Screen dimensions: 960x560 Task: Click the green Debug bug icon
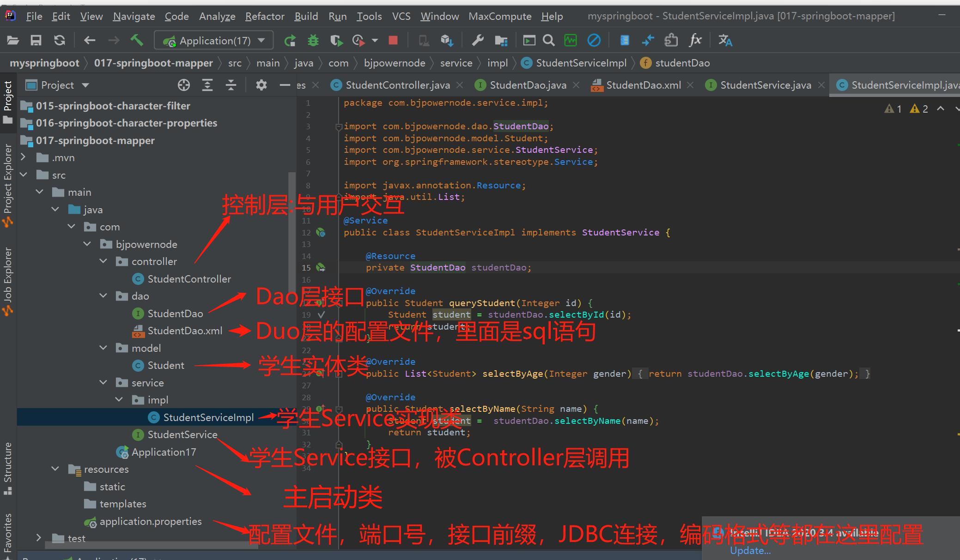pyautogui.click(x=313, y=41)
